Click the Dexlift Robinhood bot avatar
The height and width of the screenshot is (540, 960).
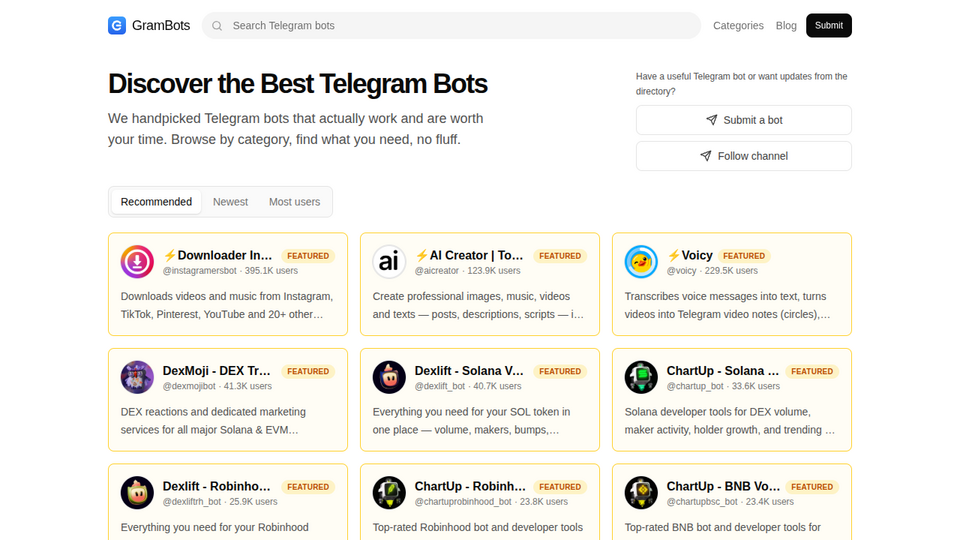pyautogui.click(x=137, y=493)
